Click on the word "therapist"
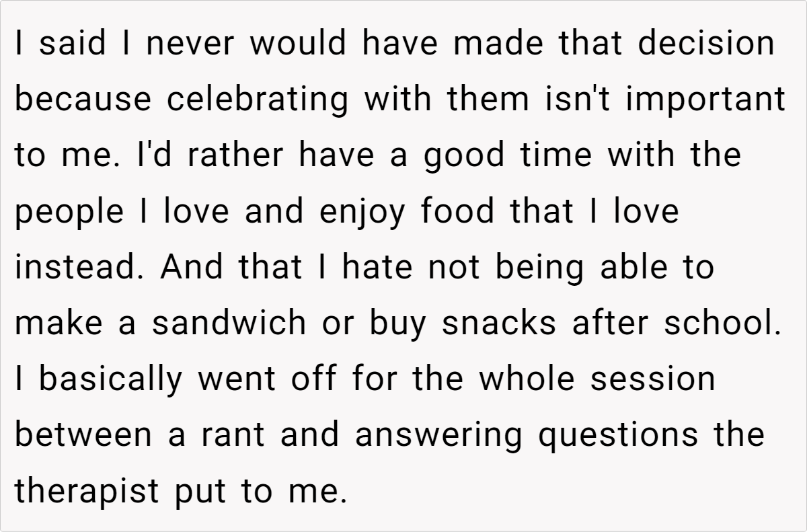The height and width of the screenshot is (532, 807). [x=87, y=490]
